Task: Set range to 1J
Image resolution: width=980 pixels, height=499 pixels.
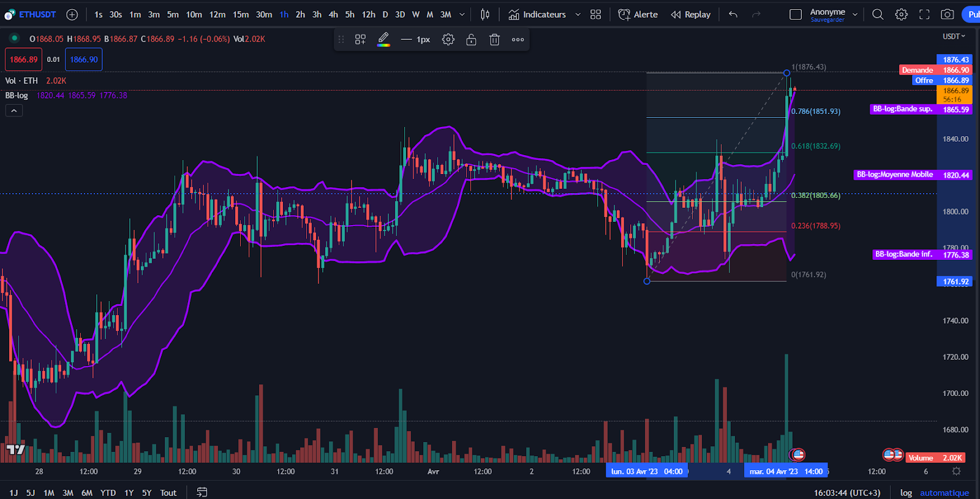Action: tap(13, 493)
